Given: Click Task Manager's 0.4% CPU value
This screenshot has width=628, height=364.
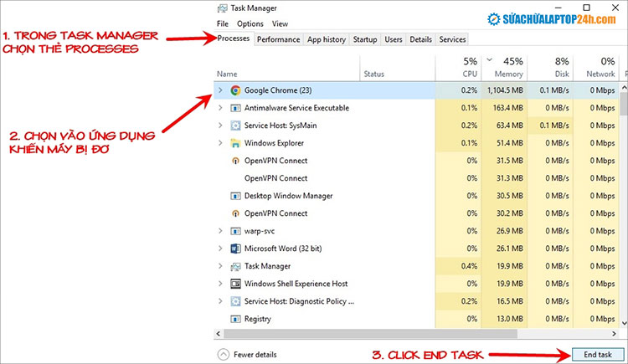Looking at the screenshot, I should (469, 266).
